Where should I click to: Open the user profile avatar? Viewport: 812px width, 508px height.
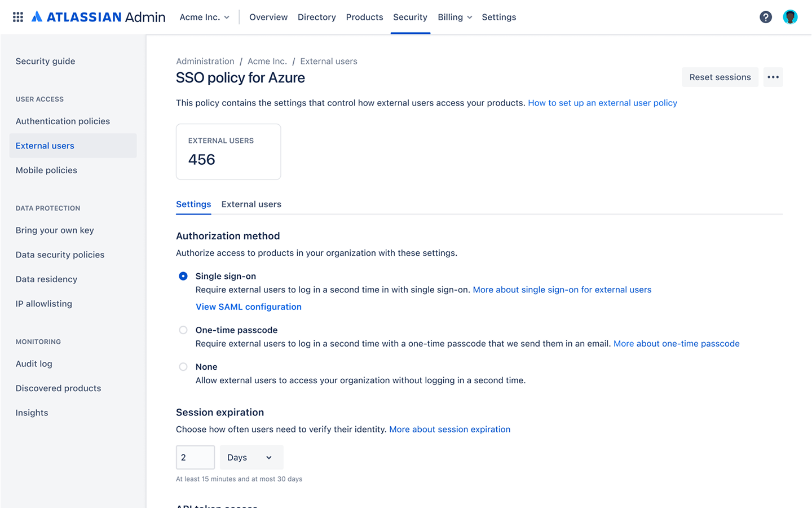point(790,17)
